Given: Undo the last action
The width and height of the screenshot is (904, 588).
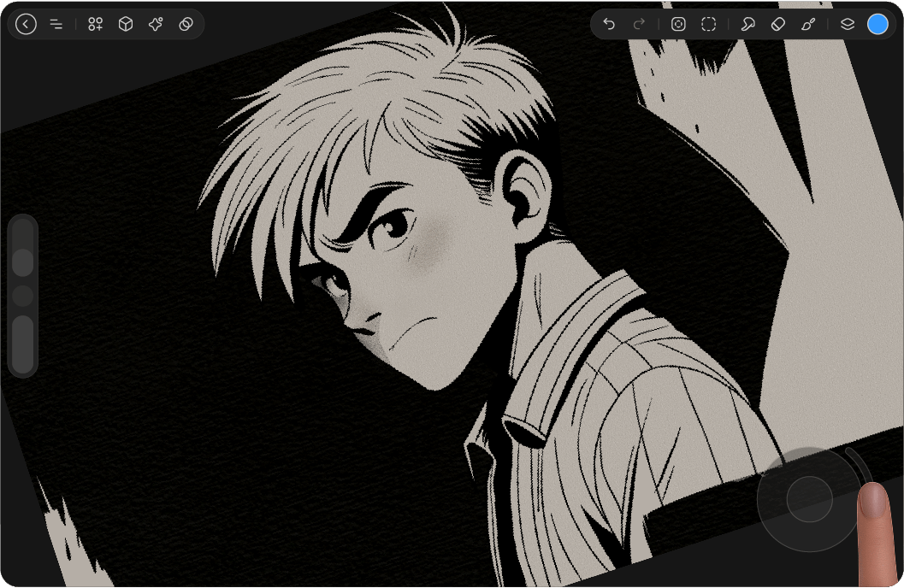Looking at the screenshot, I should (609, 24).
